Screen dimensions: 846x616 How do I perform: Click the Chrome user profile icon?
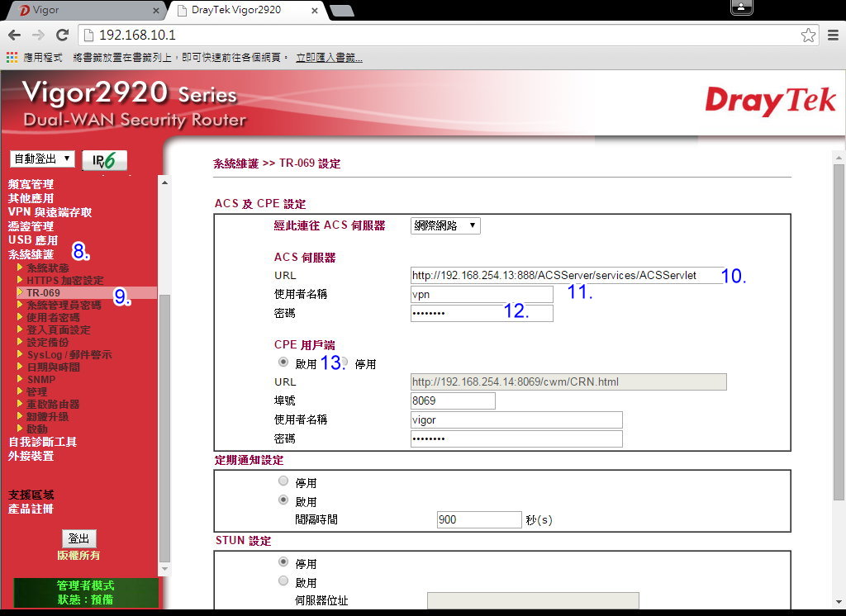click(x=741, y=7)
